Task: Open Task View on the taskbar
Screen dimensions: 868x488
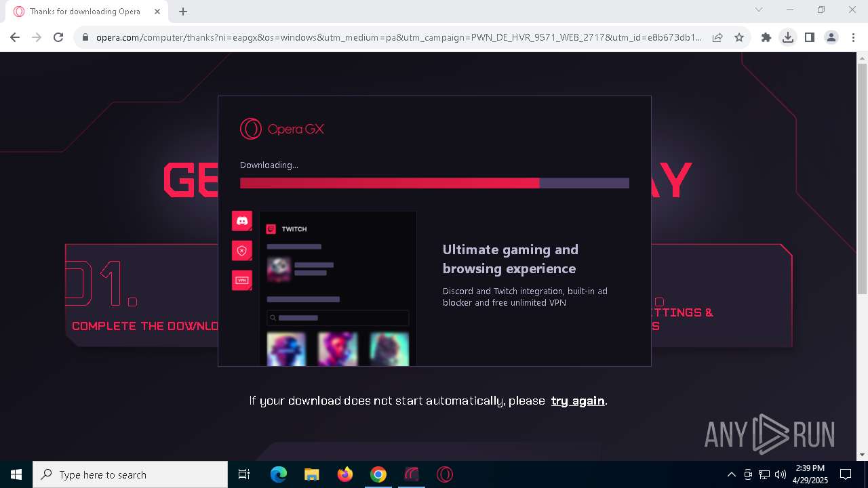Action: (x=244, y=474)
